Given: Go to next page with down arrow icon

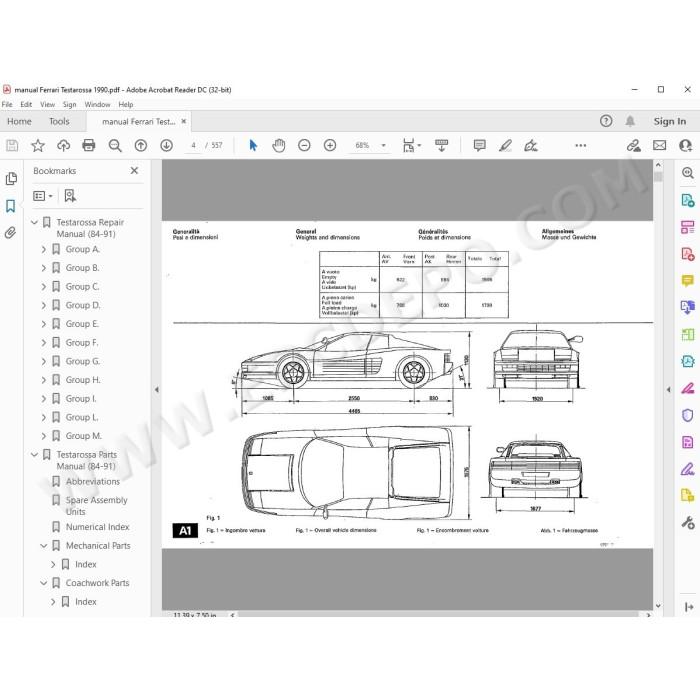Looking at the screenshot, I should (167, 145).
